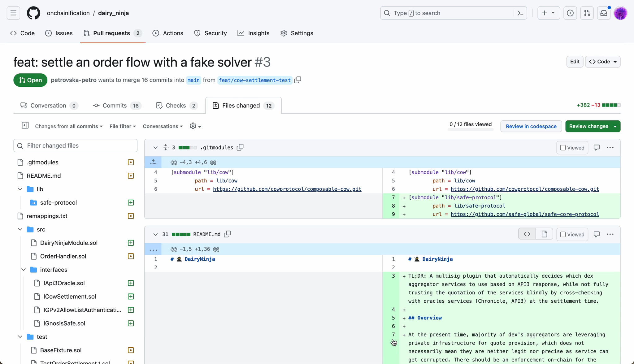Viewport: 634px width, 364px height.
Task: Expand hidden lines in README.md hunk
Action: click(153, 249)
